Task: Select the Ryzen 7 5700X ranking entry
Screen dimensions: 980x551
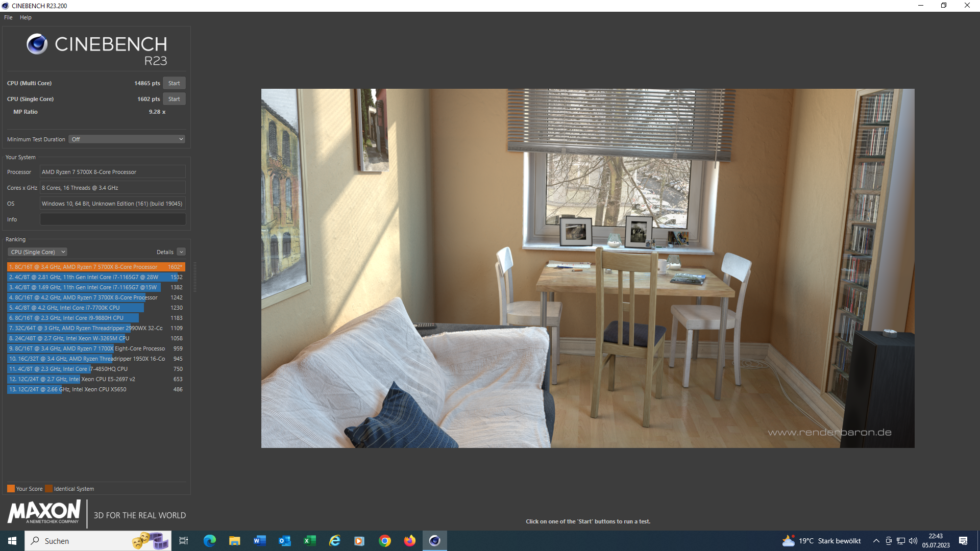Action: point(96,267)
